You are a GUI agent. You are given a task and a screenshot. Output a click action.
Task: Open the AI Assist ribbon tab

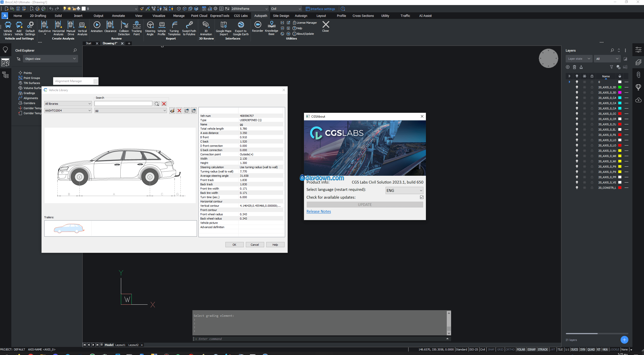pyautogui.click(x=425, y=16)
